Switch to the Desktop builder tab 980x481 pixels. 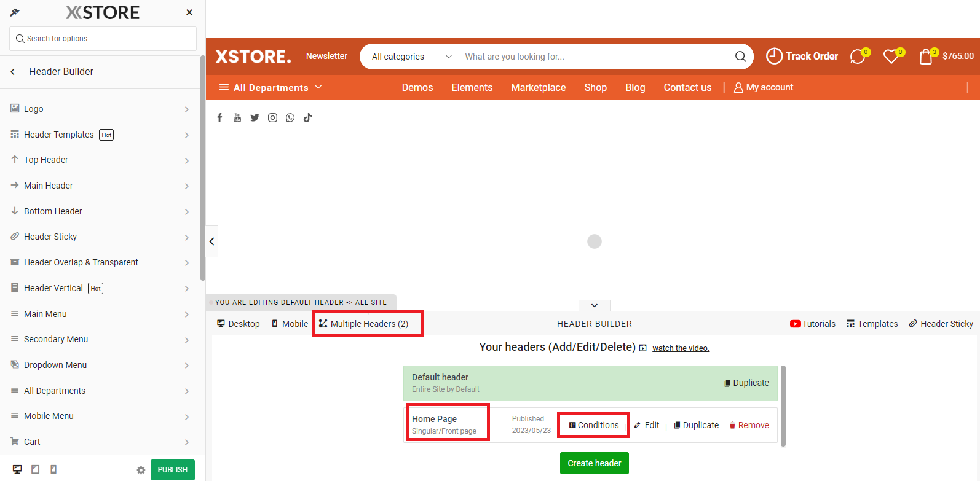click(239, 324)
